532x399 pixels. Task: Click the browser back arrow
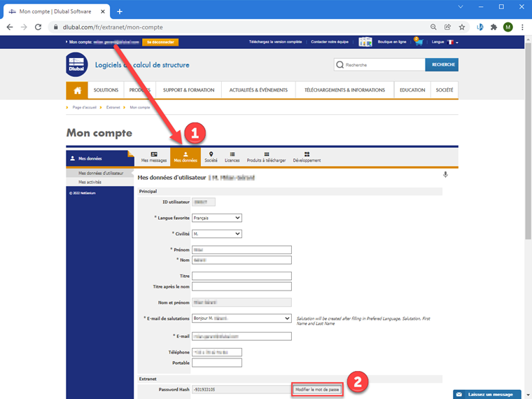pyautogui.click(x=10, y=27)
